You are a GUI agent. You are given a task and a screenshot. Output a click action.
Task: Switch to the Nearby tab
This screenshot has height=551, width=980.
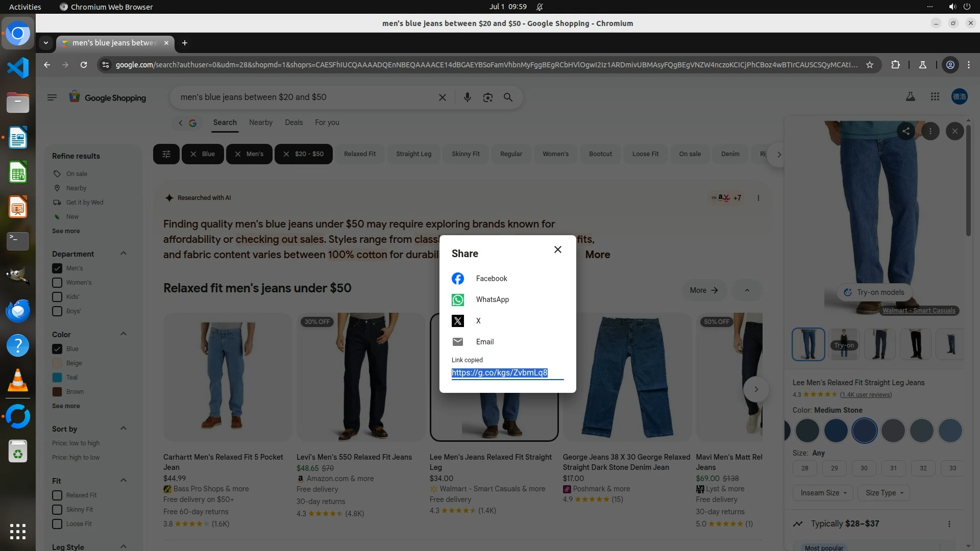pos(260,122)
